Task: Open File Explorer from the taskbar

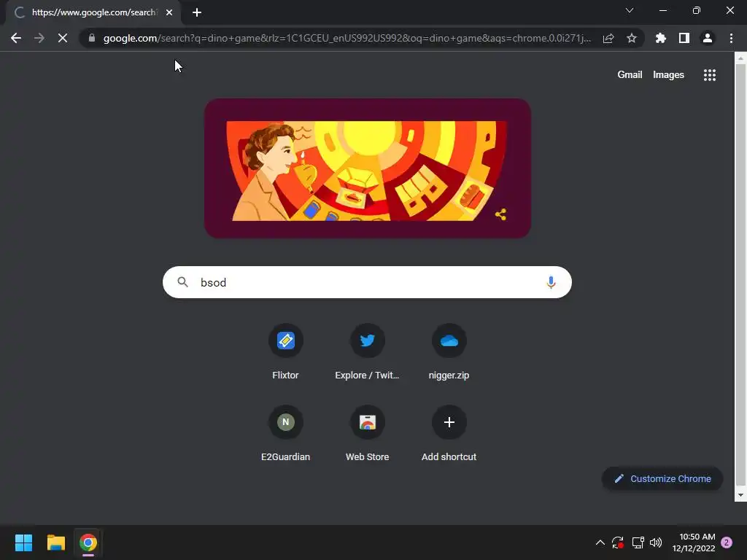Action: (x=55, y=542)
